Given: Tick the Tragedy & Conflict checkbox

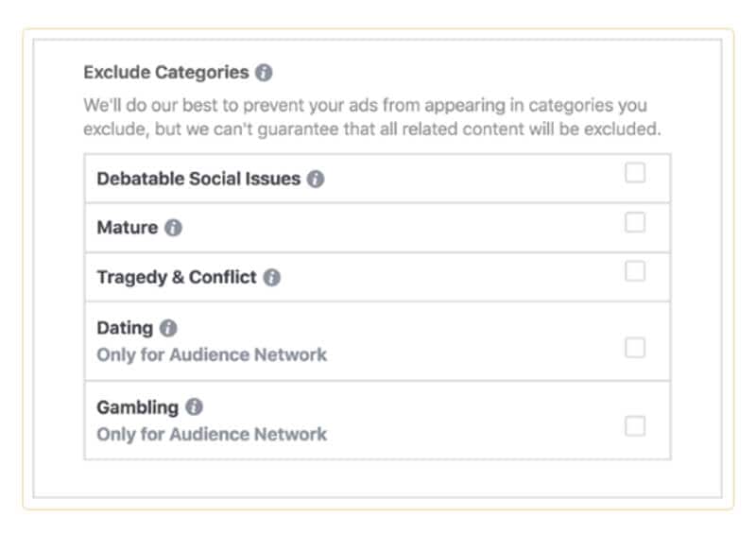Looking at the screenshot, I should pyautogui.click(x=635, y=272).
